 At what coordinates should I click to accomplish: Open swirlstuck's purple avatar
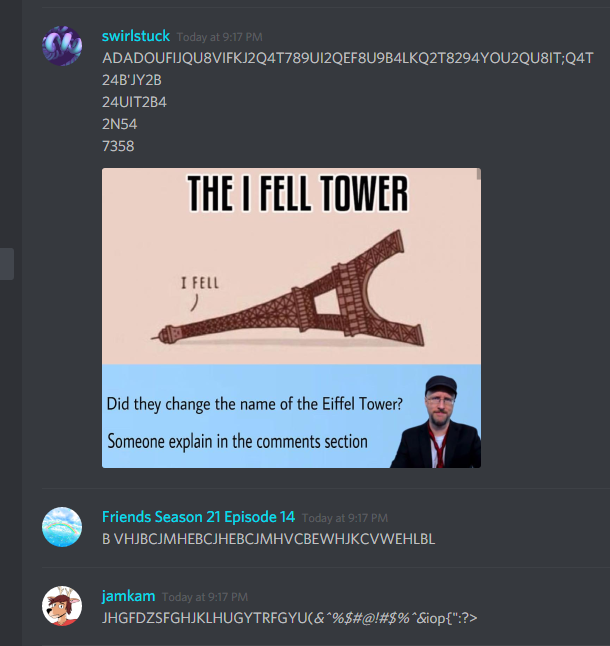(x=62, y=46)
